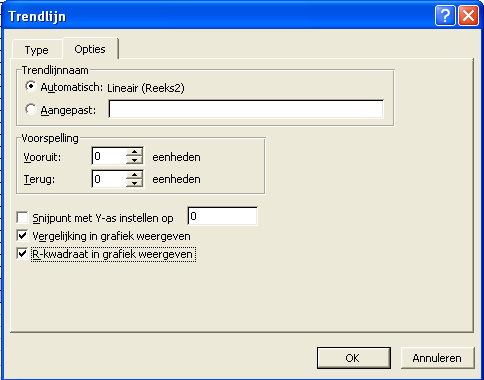484x380 pixels.
Task: Decrease the Terug value with down arrow
Action: (134, 183)
